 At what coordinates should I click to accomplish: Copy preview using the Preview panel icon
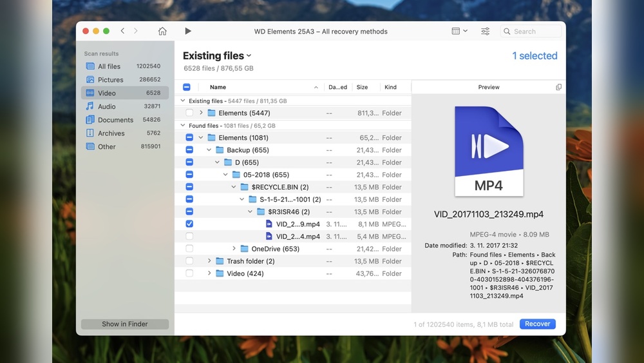[x=558, y=87]
